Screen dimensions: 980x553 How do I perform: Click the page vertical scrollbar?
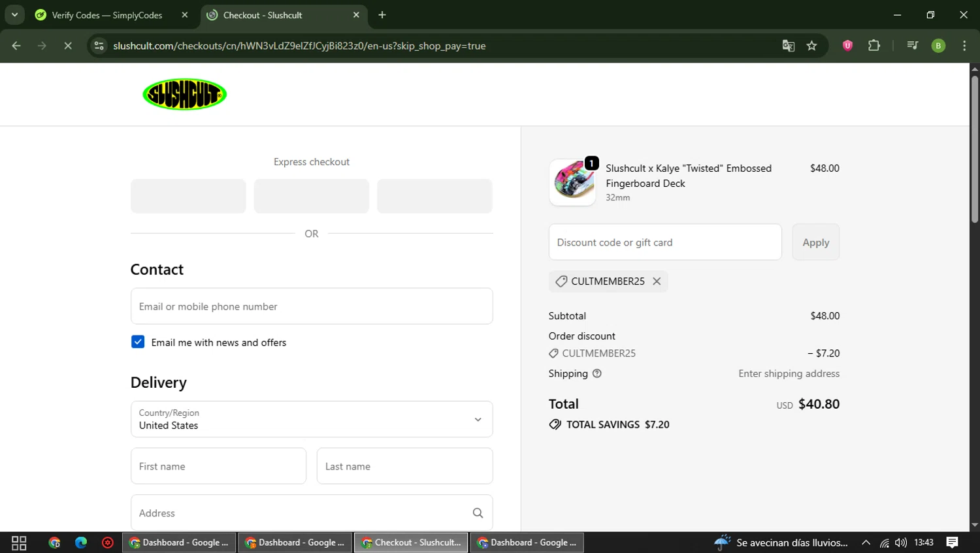point(975,149)
